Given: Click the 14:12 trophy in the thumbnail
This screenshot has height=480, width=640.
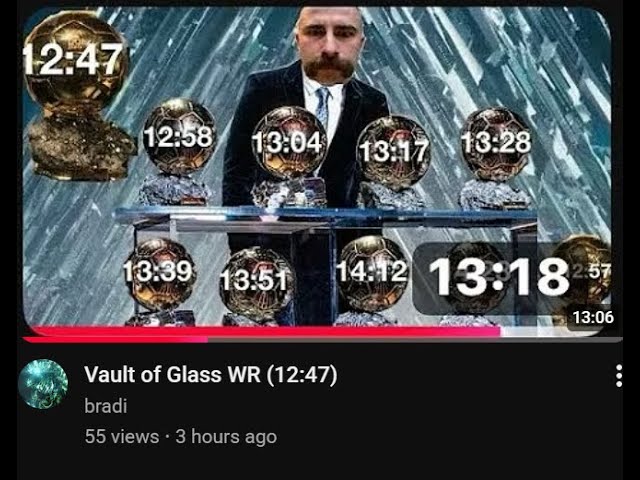Looking at the screenshot, I should [x=372, y=280].
